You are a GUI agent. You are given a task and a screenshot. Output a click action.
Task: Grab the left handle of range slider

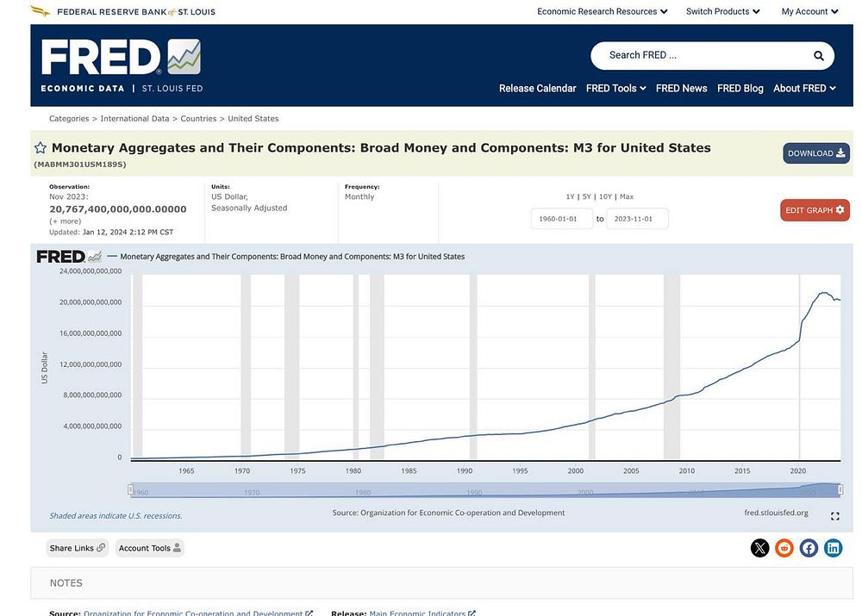pos(130,489)
